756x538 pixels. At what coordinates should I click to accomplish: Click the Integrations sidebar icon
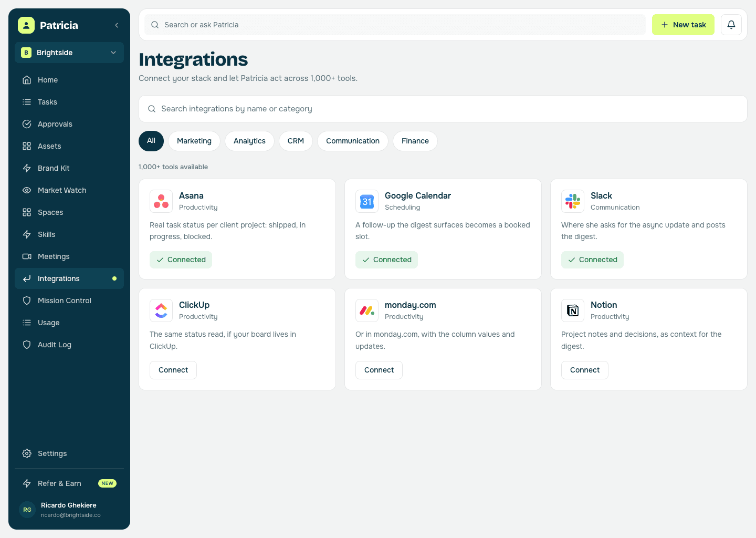point(27,278)
